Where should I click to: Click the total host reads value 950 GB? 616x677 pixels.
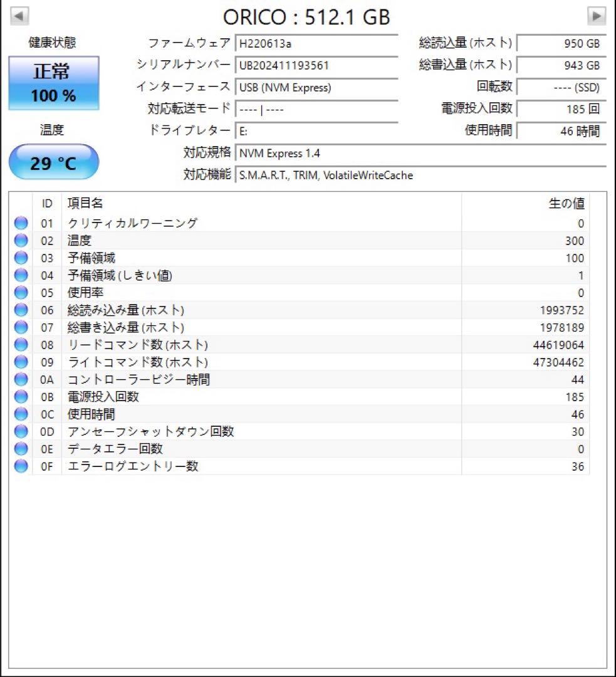coord(561,44)
